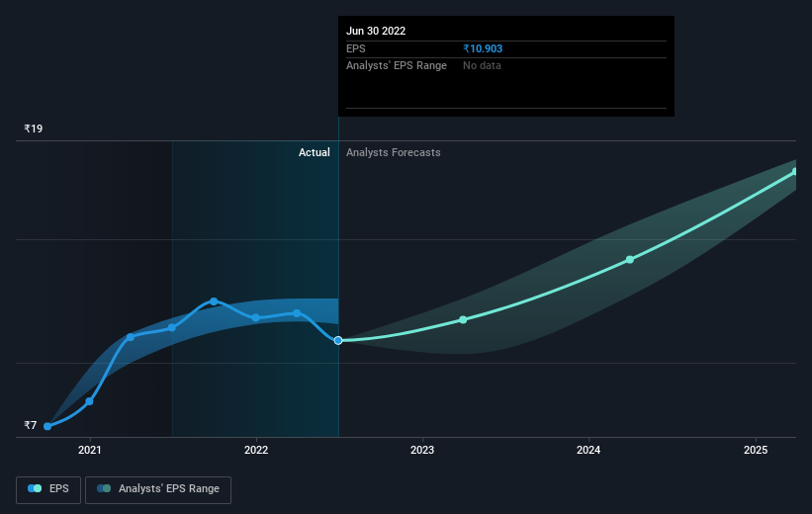This screenshot has width=812, height=514.
Task: Click the No data text in tooltip
Action: 482,66
